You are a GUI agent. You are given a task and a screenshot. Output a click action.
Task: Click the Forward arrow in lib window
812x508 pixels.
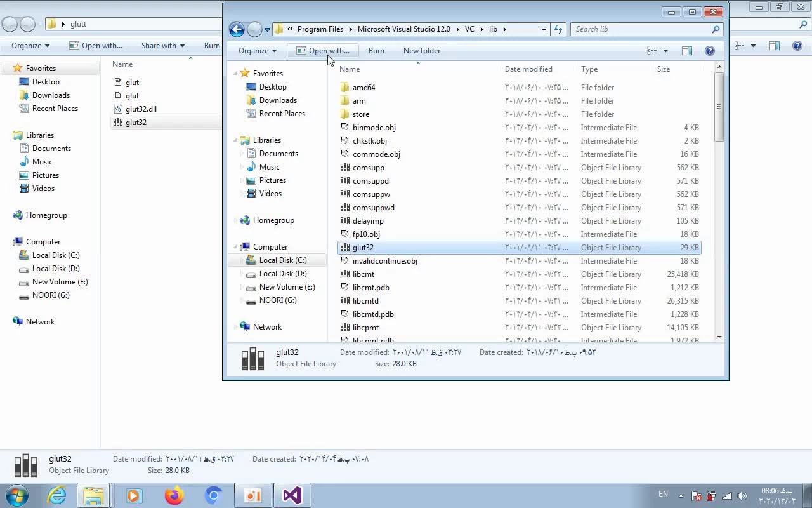click(254, 29)
